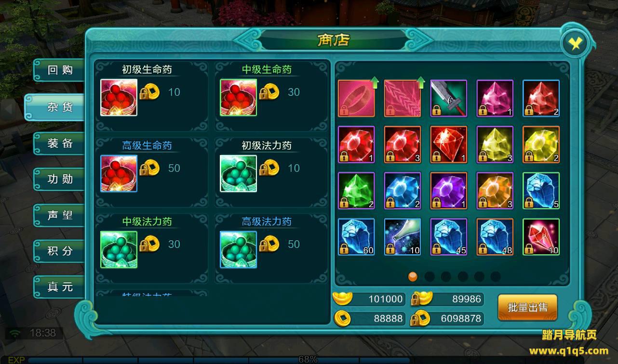618x364 pixels.
Task: Click the 批量出售 bulk sell button
Action: (527, 307)
